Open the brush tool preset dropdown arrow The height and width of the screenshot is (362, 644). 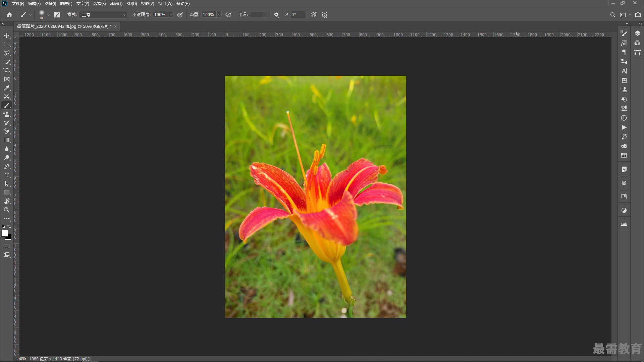click(30, 15)
